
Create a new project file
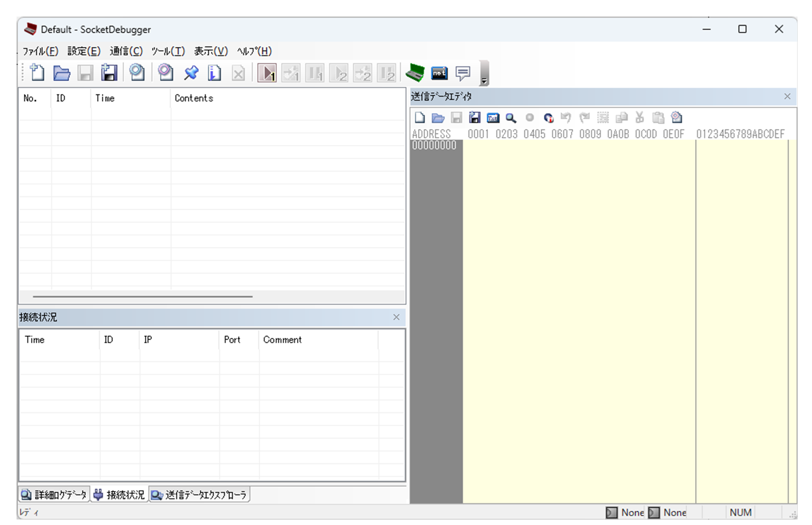click(x=37, y=73)
